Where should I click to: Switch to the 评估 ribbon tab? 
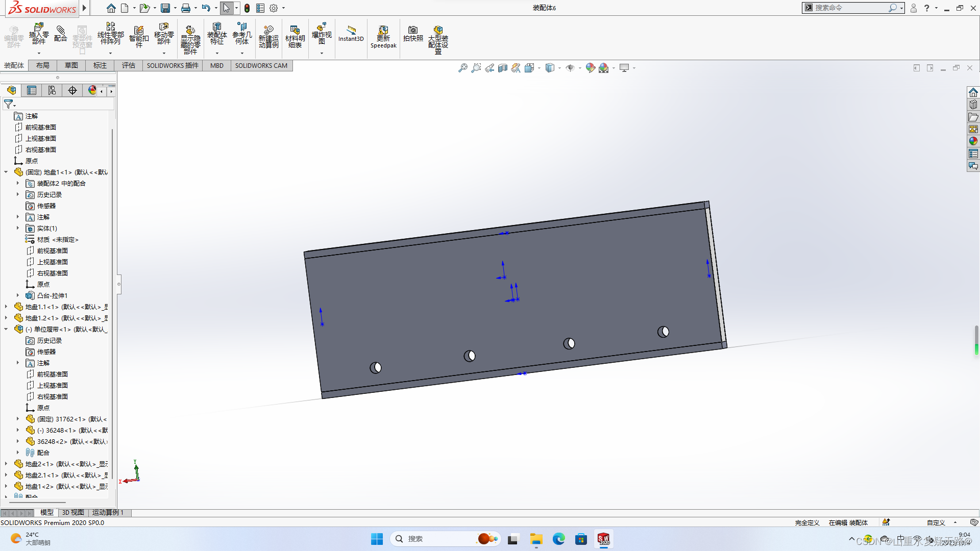pyautogui.click(x=129, y=65)
